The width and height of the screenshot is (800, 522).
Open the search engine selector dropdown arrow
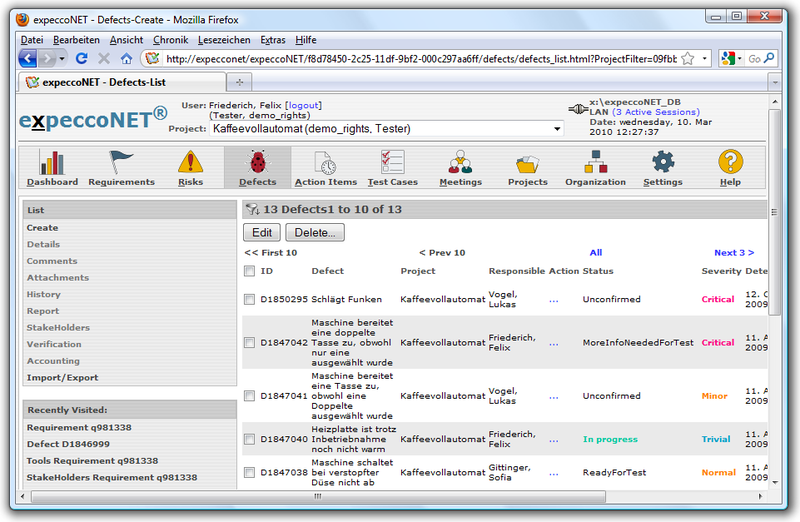tap(740, 59)
